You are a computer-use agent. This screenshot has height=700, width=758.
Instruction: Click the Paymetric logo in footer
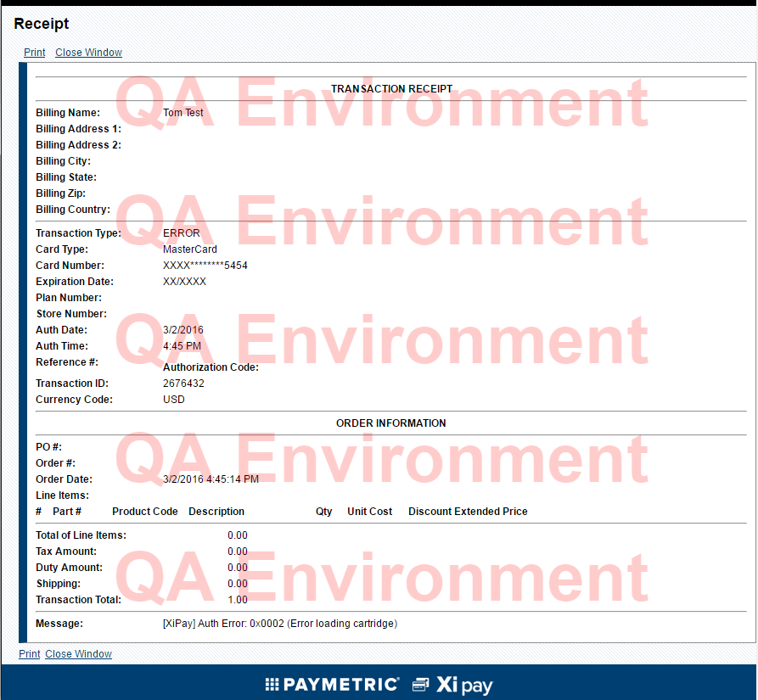pos(332,685)
